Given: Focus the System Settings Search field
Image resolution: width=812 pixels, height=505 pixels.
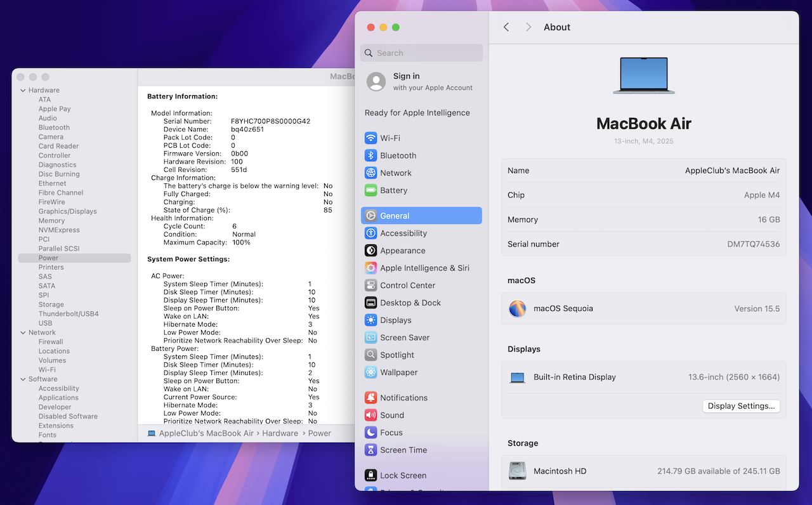Looking at the screenshot, I should coord(421,53).
